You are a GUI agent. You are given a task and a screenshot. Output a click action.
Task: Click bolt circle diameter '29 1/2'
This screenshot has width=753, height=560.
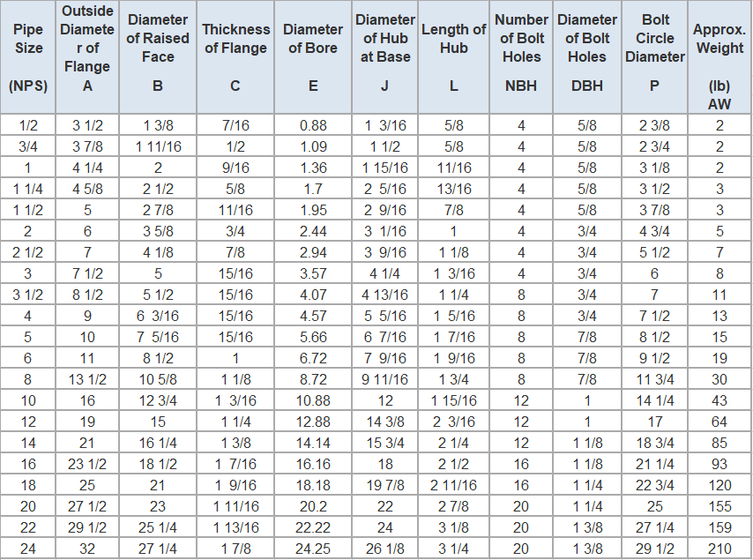point(655,548)
